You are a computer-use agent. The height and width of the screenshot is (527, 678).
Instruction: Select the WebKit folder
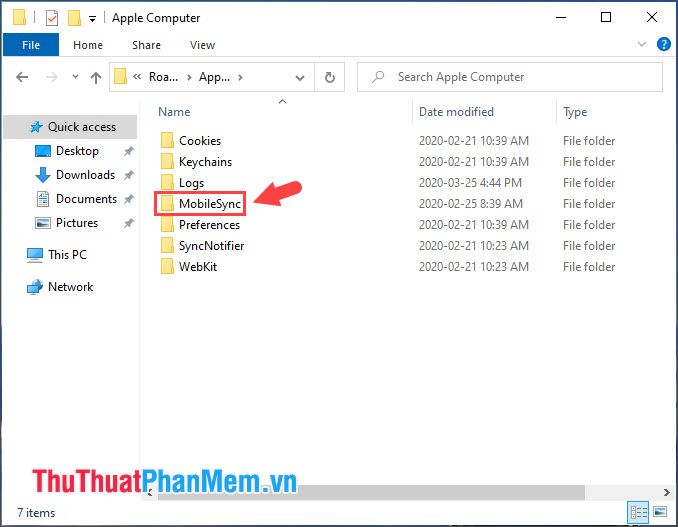point(198,267)
